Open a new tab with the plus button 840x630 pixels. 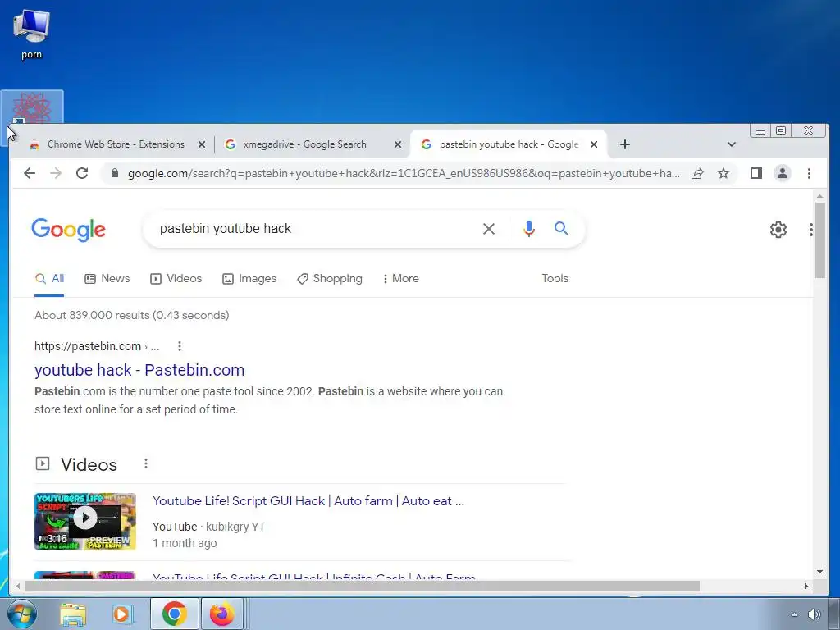click(x=624, y=144)
